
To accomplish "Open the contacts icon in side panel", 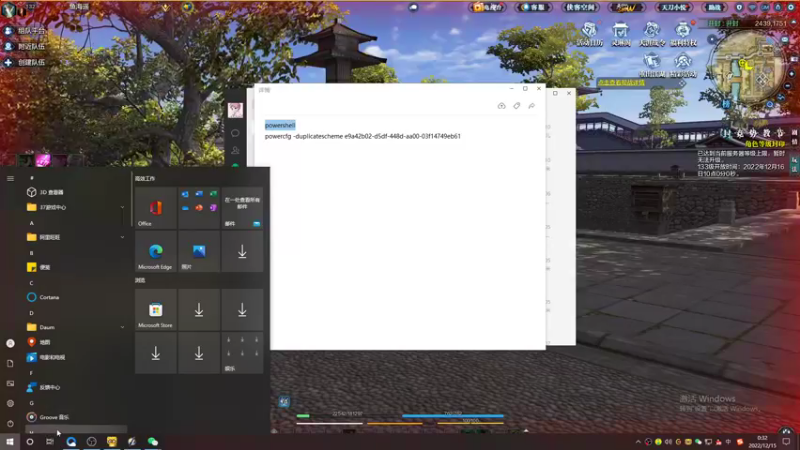I will click(x=235, y=150).
